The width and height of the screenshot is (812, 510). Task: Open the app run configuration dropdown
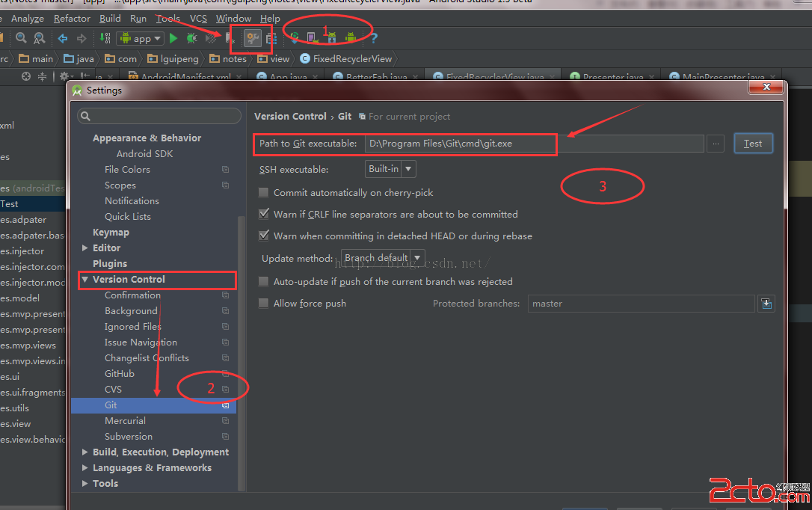pyautogui.click(x=141, y=38)
